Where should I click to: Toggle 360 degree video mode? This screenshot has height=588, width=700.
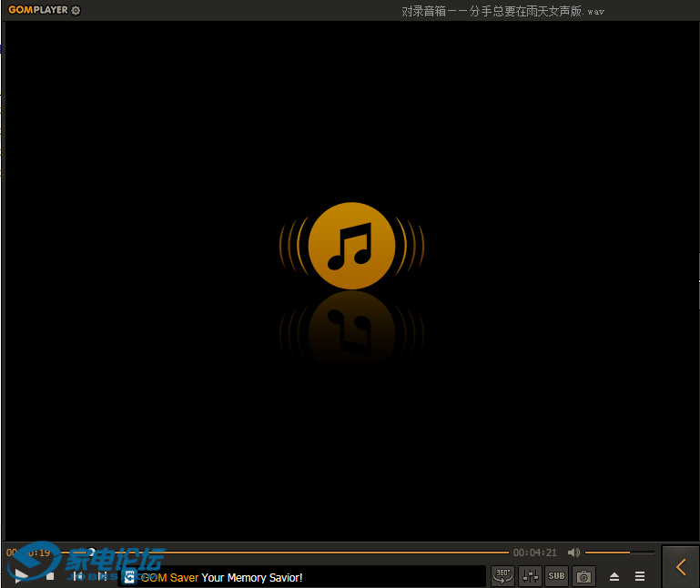pos(502,575)
